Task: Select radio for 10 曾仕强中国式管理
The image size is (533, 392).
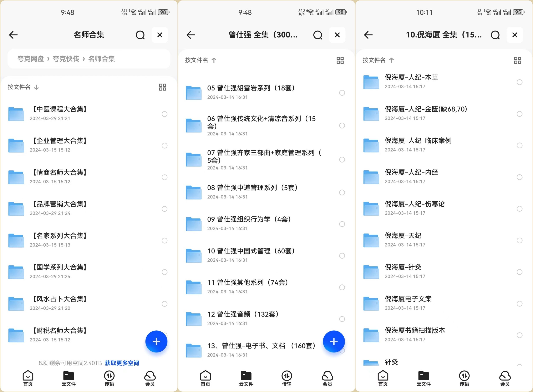Action: click(x=342, y=256)
